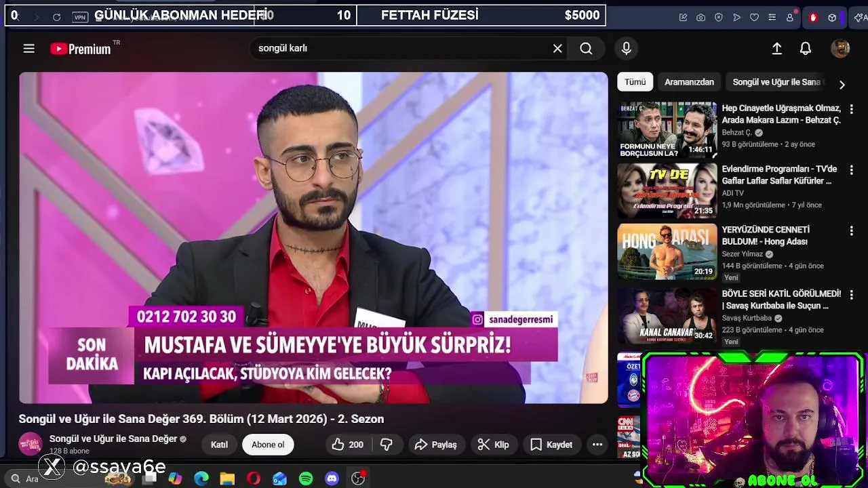Image resolution: width=868 pixels, height=488 pixels.
Task: Visit Sezer Yılmaz channel name
Action: click(x=743, y=254)
